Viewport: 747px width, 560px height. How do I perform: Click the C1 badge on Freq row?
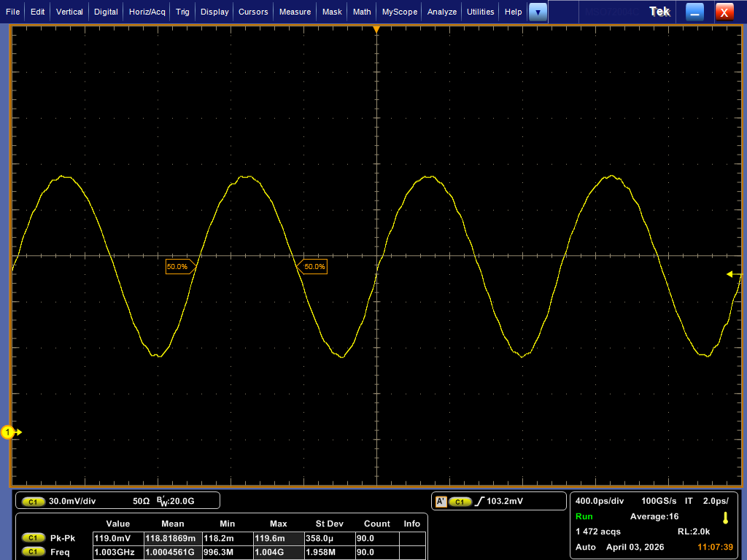coord(33,552)
